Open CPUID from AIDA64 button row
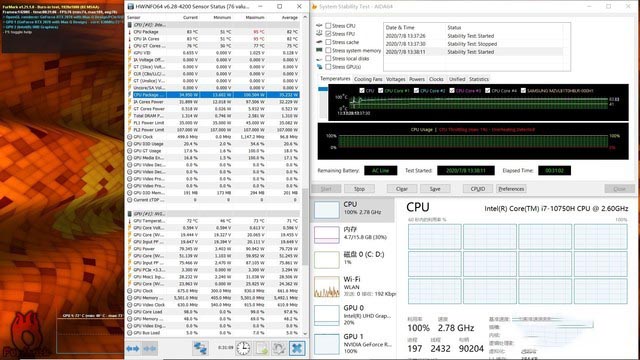 click(x=478, y=189)
